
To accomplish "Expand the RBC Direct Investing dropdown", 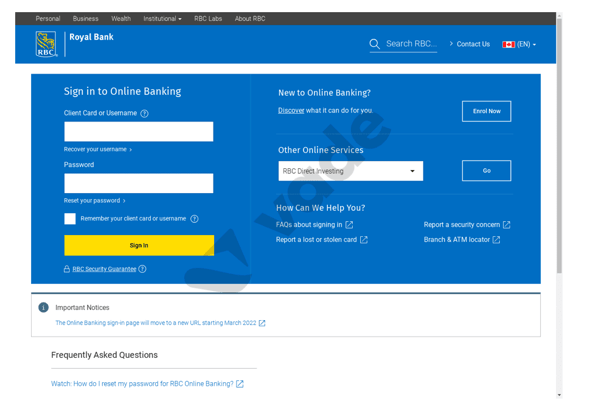I will coord(350,171).
